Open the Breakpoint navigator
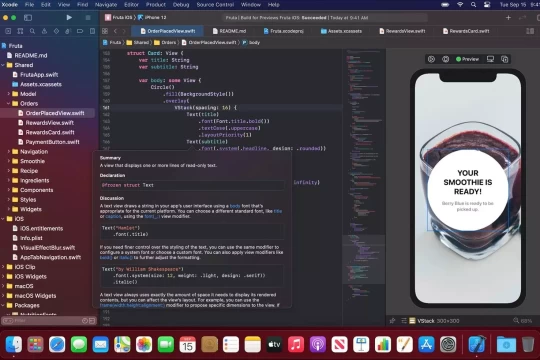 pos(80,31)
